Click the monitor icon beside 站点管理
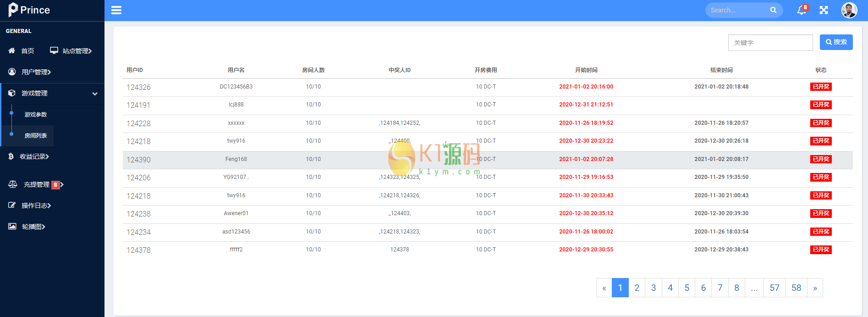 [x=54, y=50]
